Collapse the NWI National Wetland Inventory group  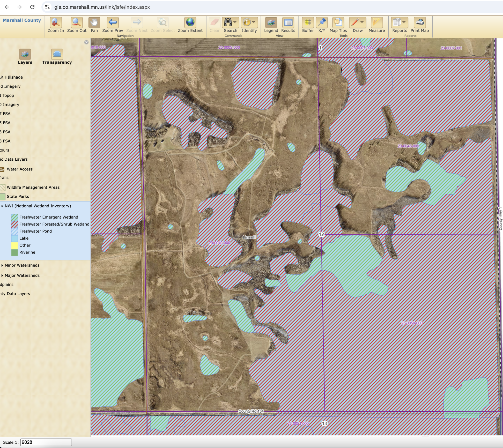pyautogui.click(x=2, y=206)
